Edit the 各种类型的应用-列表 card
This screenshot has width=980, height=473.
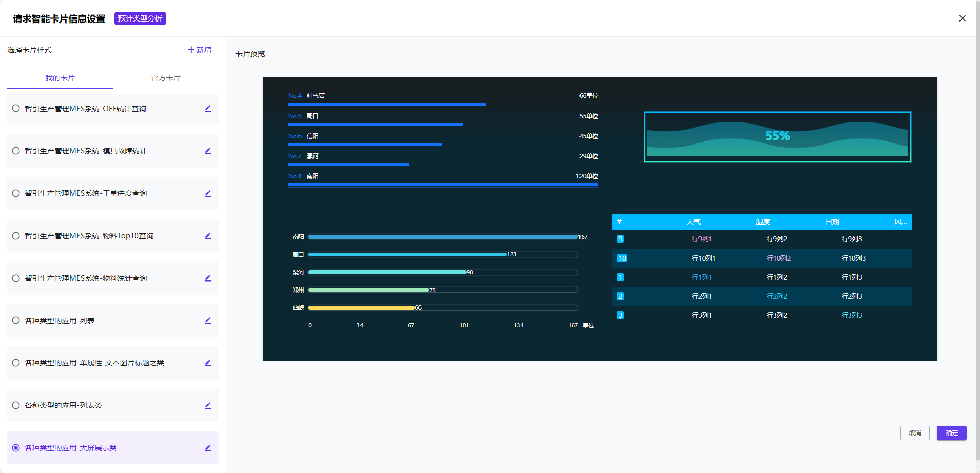pos(208,321)
